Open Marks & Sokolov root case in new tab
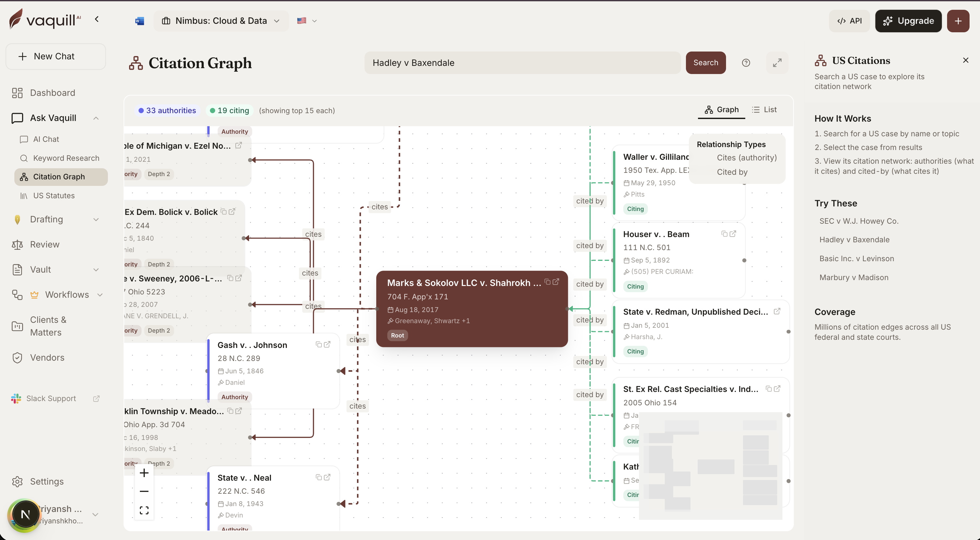The image size is (980, 540). pyautogui.click(x=556, y=282)
